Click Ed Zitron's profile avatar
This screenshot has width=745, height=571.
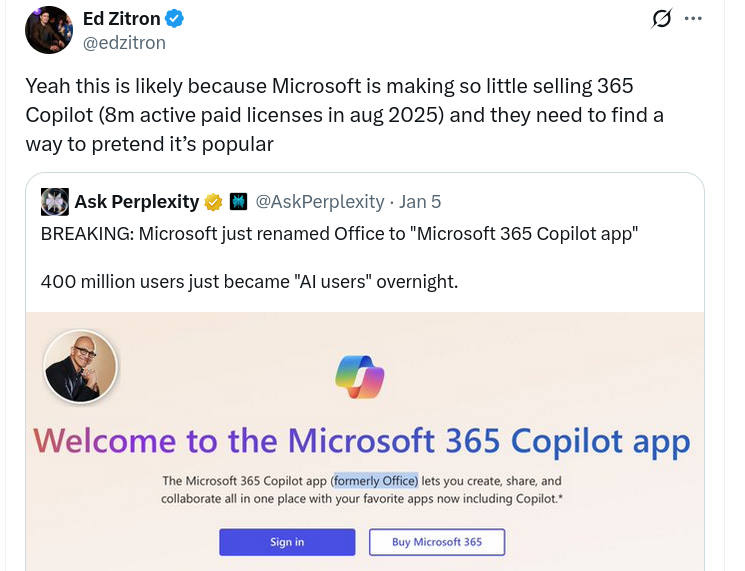pyautogui.click(x=48, y=30)
